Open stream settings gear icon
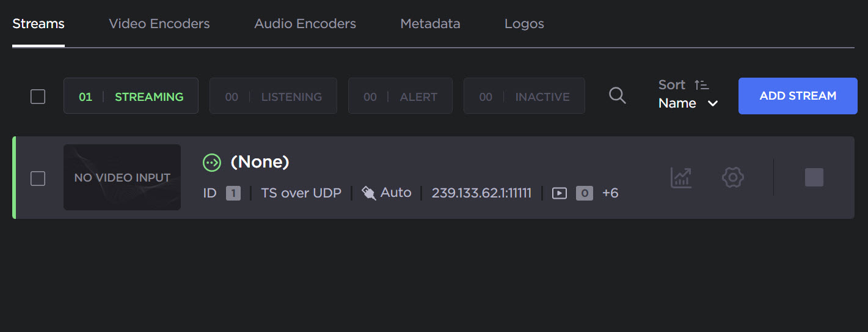The image size is (868, 332). tap(732, 177)
